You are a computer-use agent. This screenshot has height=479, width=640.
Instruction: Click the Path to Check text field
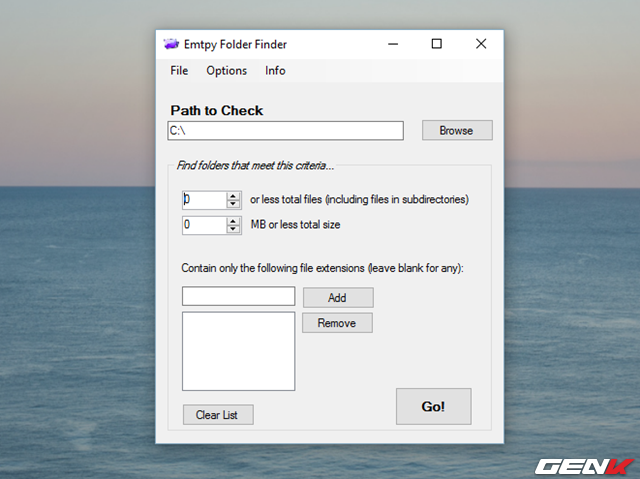coord(285,131)
